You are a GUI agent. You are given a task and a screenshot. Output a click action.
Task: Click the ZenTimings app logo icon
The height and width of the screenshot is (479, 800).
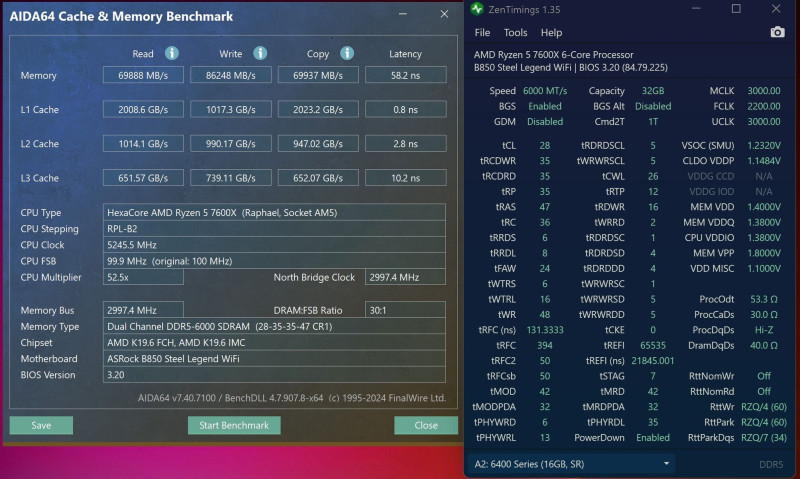pos(477,9)
